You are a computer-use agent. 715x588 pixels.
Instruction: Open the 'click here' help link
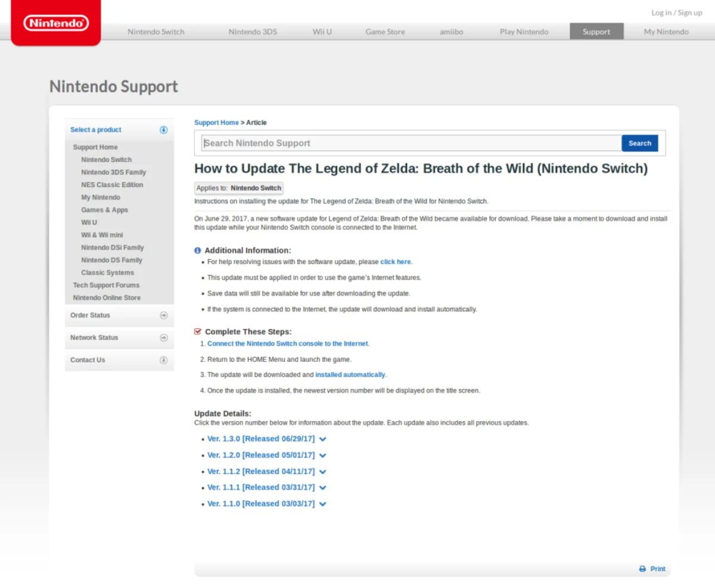click(396, 262)
